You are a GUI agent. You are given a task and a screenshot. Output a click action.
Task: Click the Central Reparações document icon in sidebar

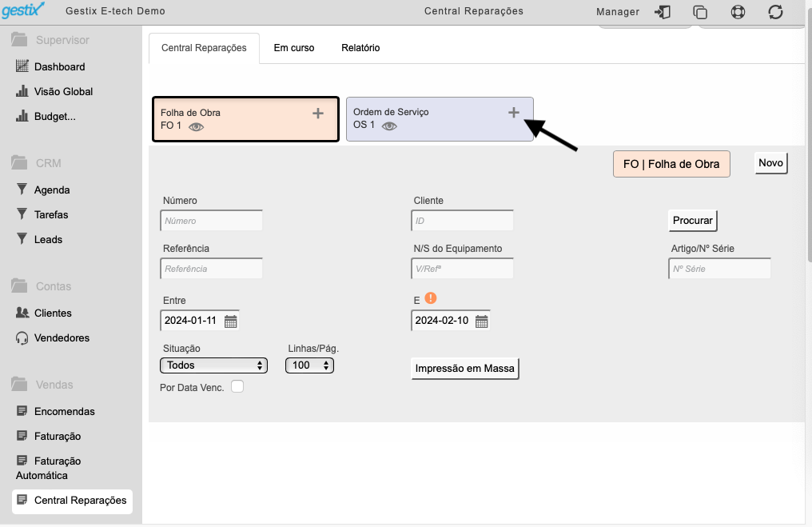[22, 500]
